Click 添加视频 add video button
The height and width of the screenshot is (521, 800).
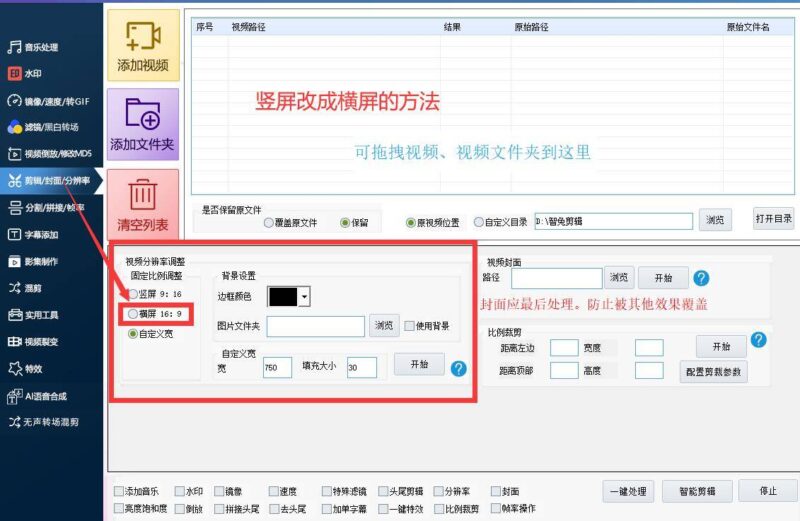[143, 45]
